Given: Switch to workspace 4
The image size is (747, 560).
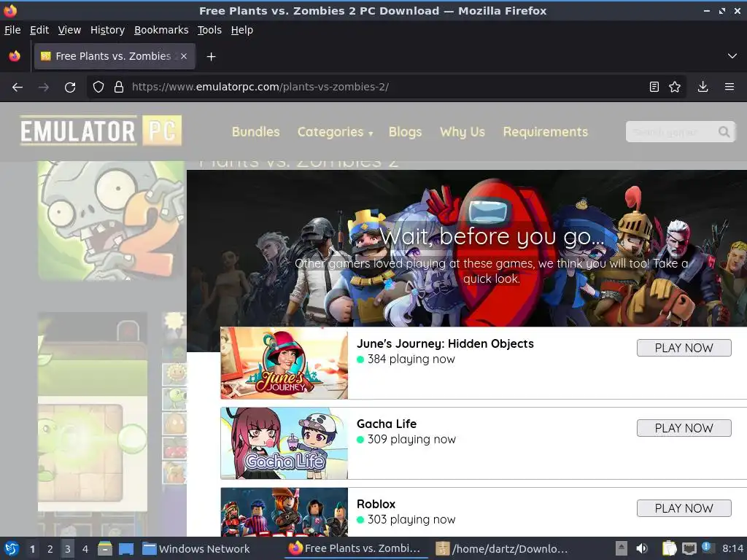Looking at the screenshot, I should [85, 549].
